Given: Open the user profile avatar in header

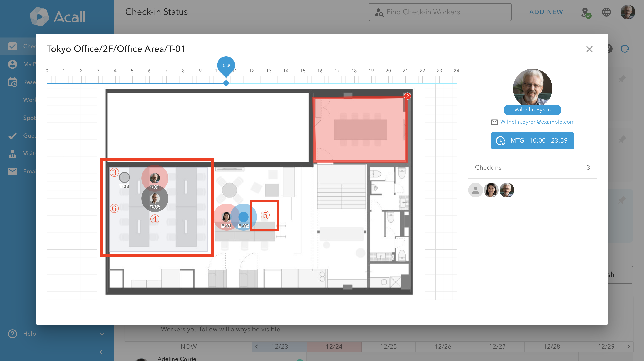Looking at the screenshot, I should pos(627,12).
